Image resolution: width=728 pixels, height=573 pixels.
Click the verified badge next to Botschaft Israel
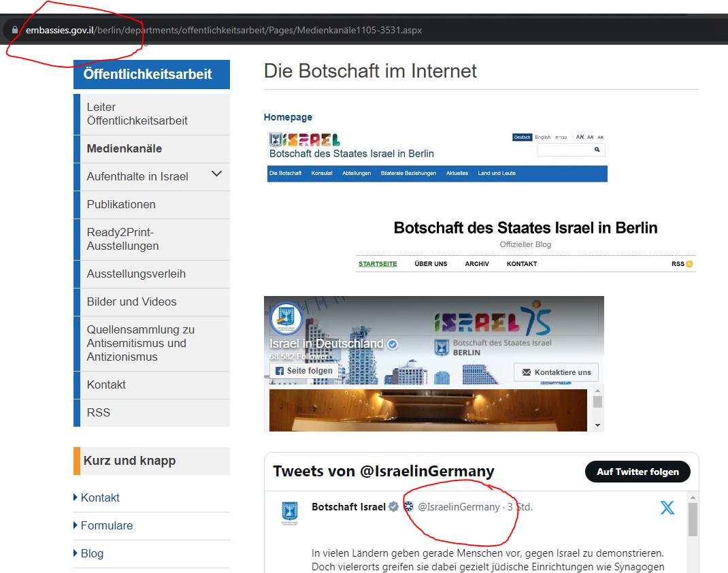click(394, 506)
